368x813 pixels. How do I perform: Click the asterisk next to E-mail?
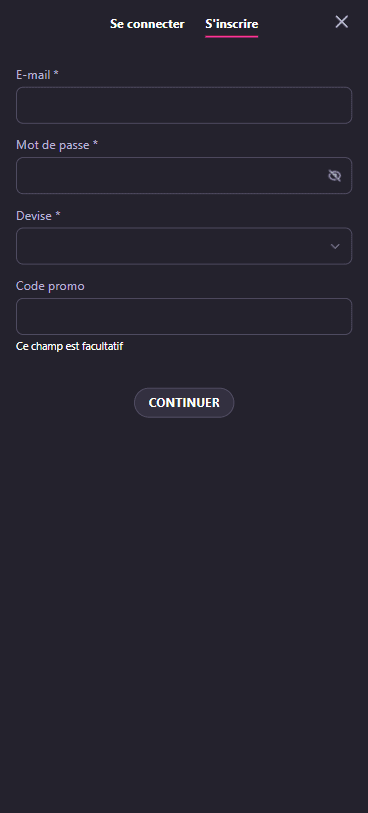56,74
